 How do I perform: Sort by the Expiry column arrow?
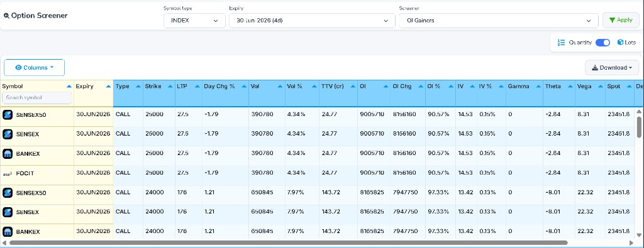click(108, 87)
